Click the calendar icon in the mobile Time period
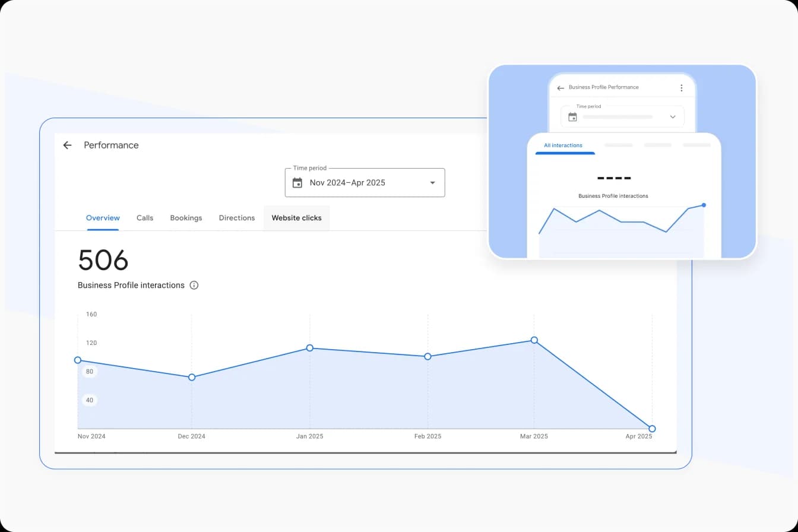The image size is (798, 532). click(x=572, y=116)
